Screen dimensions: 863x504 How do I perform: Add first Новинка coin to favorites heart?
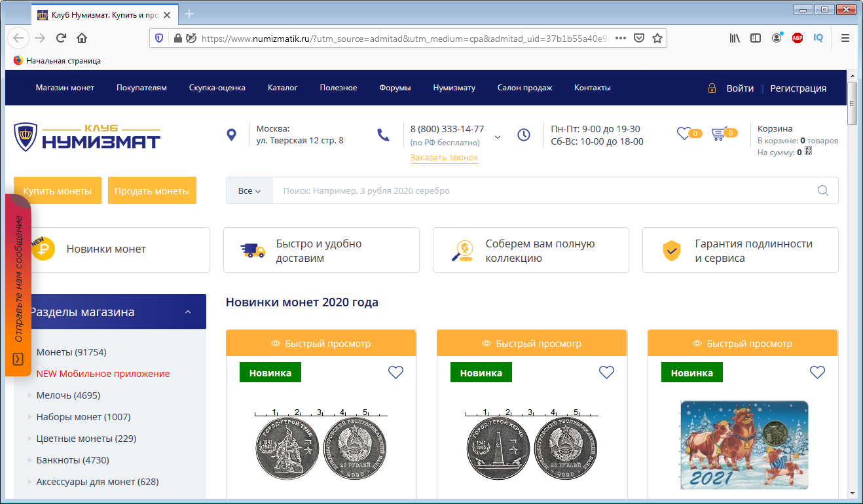(x=395, y=372)
